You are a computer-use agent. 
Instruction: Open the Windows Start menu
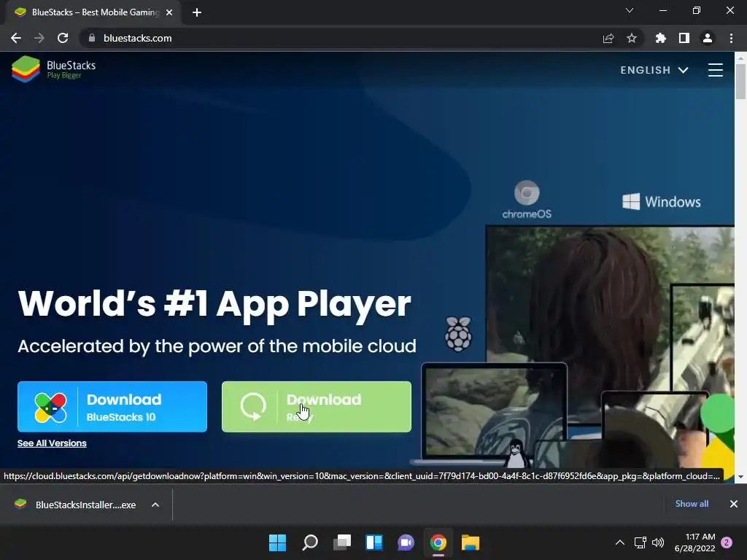click(x=277, y=542)
